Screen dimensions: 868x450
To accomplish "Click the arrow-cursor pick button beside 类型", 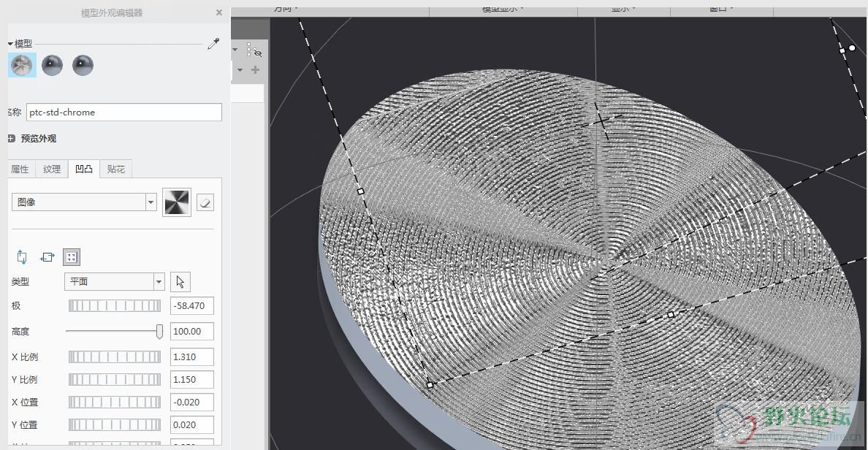I will click(x=180, y=282).
